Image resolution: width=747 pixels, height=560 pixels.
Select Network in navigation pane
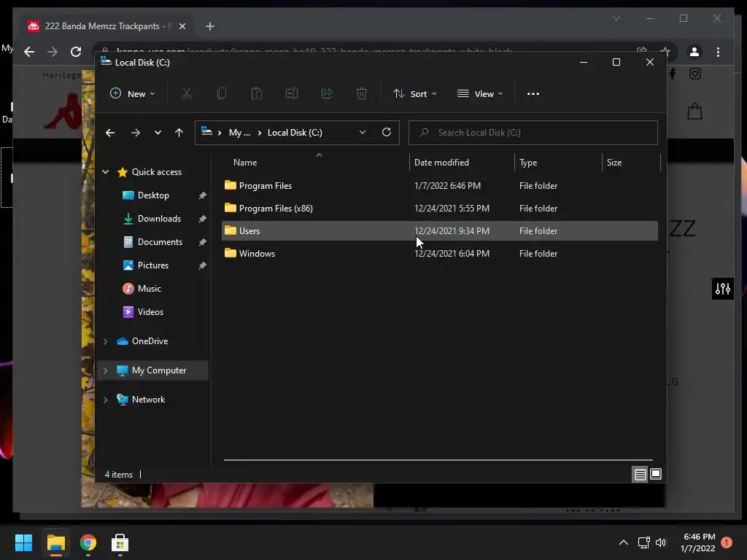[148, 400]
